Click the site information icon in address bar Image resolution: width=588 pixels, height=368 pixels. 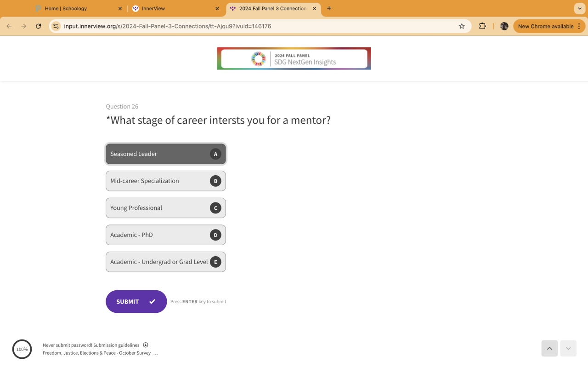pyautogui.click(x=56, y=26)
